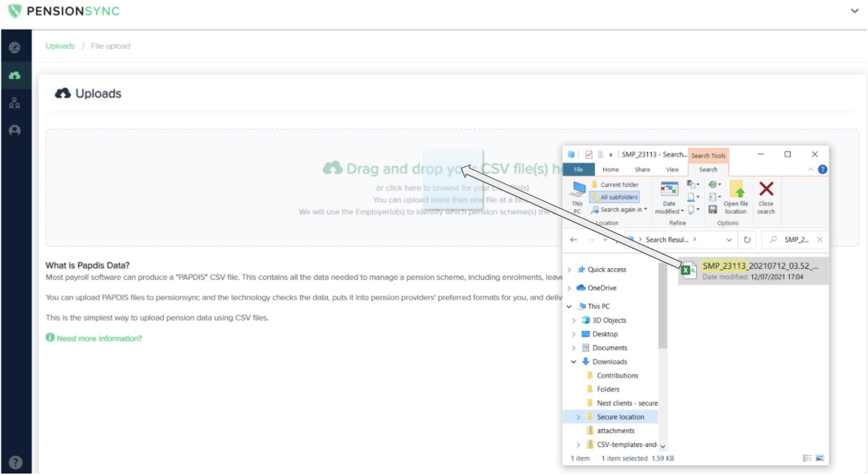Click the help question mark at bottom left
Viewport: 868px width, 475px height.
pos(15,462)
